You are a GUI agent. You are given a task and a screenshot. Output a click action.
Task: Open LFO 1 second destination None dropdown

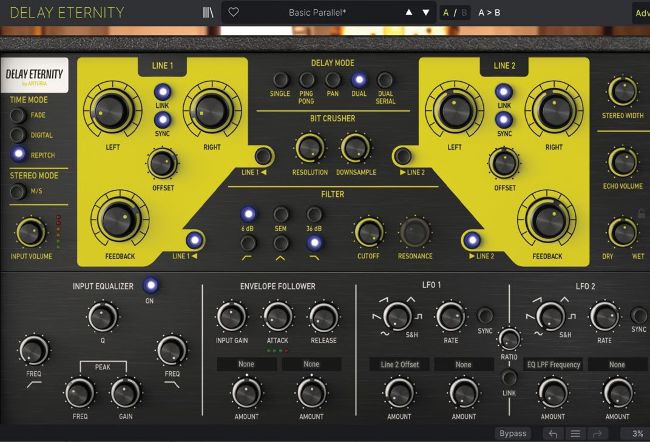tap(463, 364)
